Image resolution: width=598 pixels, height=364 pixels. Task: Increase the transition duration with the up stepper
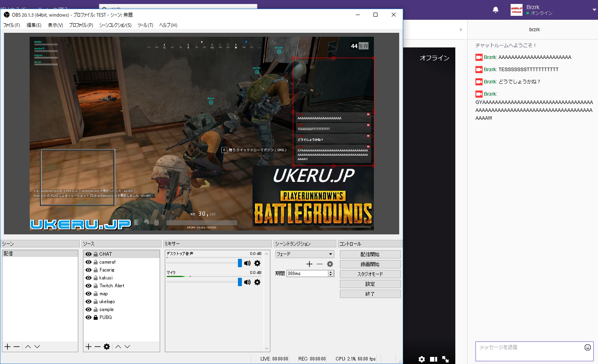coord(331,272)
